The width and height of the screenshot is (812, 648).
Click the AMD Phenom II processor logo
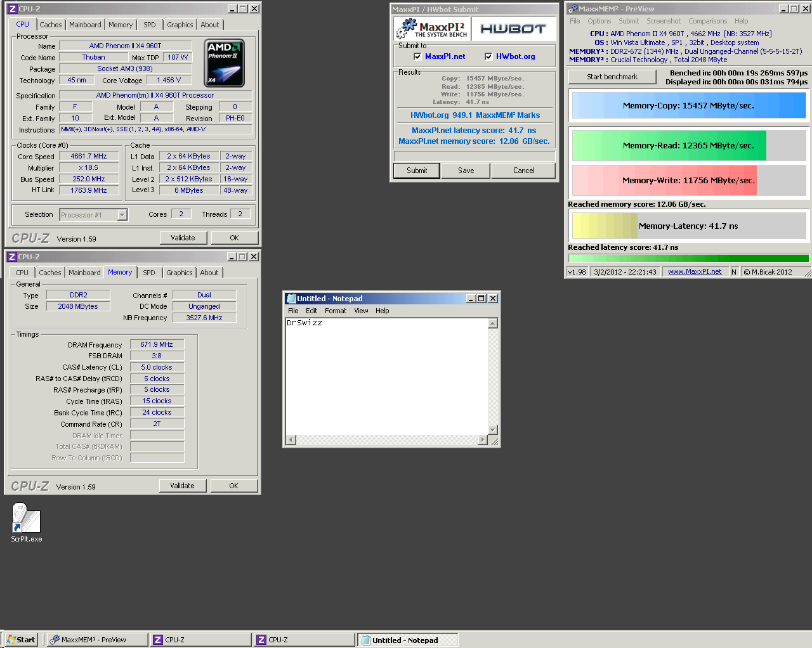click(225, 63)
